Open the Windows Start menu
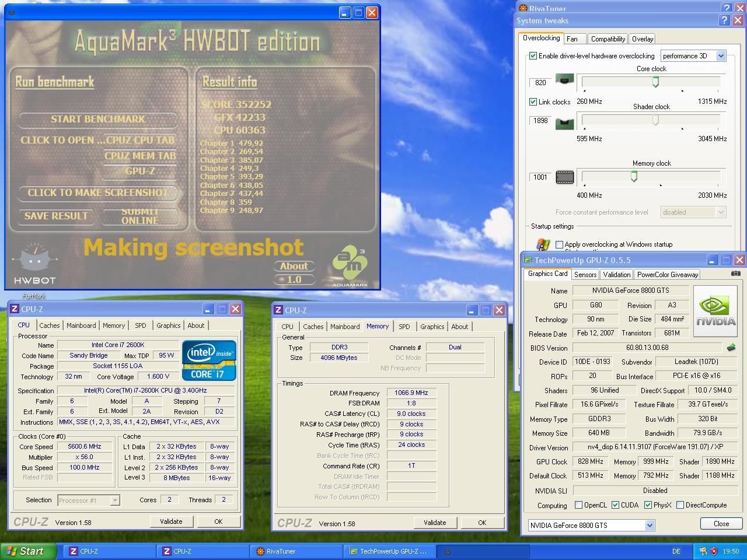This screenshot has width=747, height=560. (28, 551)
